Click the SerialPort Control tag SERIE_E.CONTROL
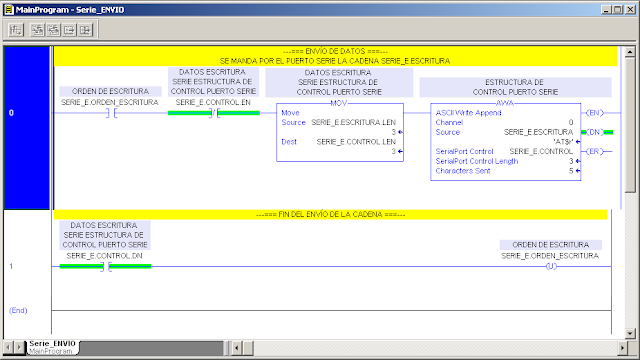Screen dimensions: 640x360 541,151
